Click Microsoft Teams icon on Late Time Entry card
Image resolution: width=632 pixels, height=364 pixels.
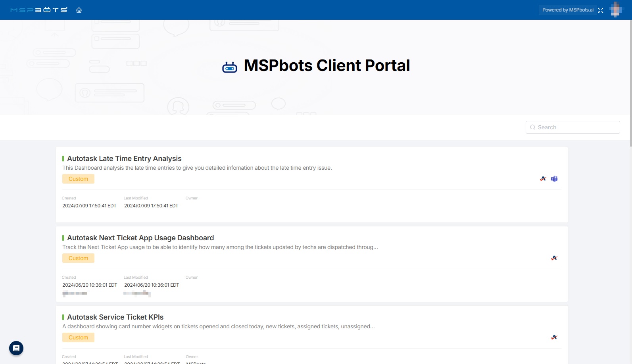554,179
